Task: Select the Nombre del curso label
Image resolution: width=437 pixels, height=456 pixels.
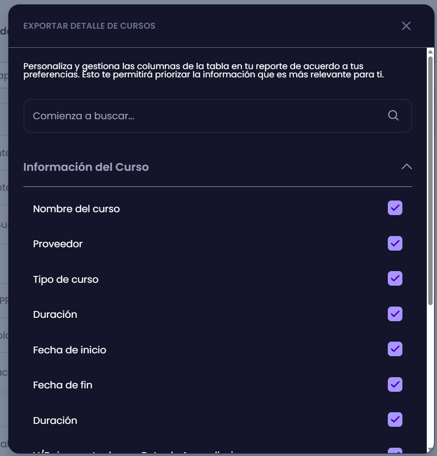Action: click(x=76, y=209)
